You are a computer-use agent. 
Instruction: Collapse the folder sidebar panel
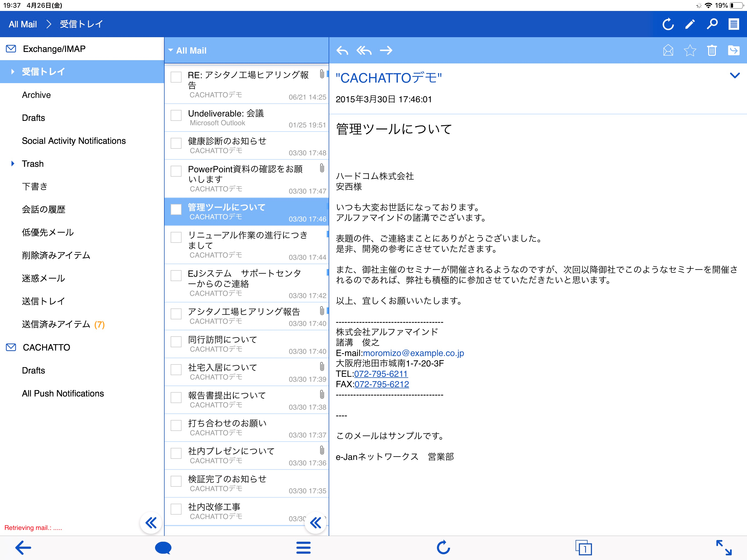(151, 523)
